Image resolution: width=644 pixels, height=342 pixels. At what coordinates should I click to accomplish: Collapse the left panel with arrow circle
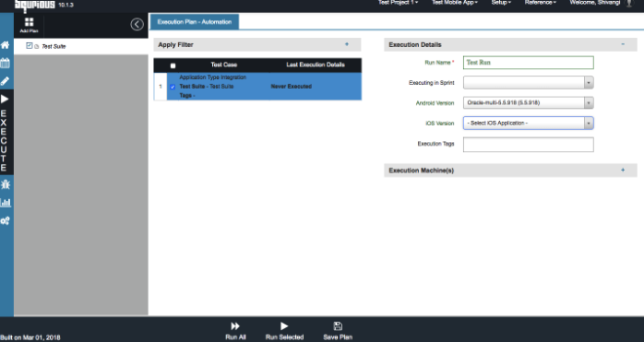pos(137,24)
